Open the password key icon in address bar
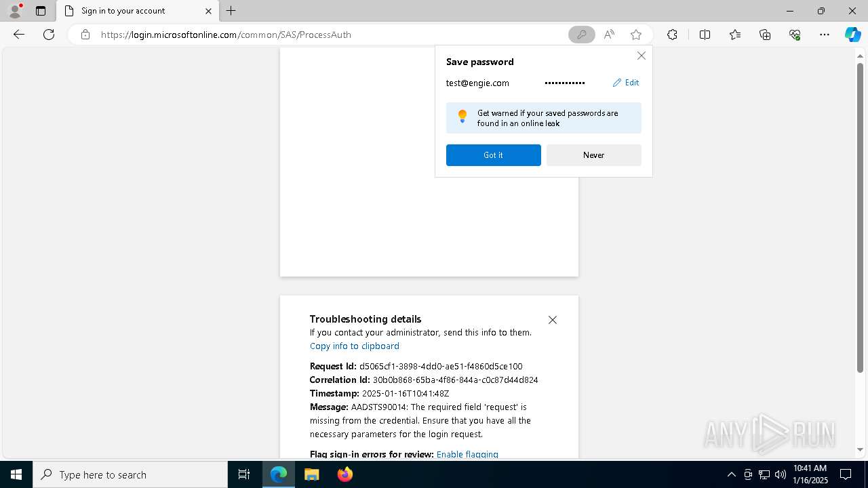This screenshot has width=868, height=488. point(581,35)
